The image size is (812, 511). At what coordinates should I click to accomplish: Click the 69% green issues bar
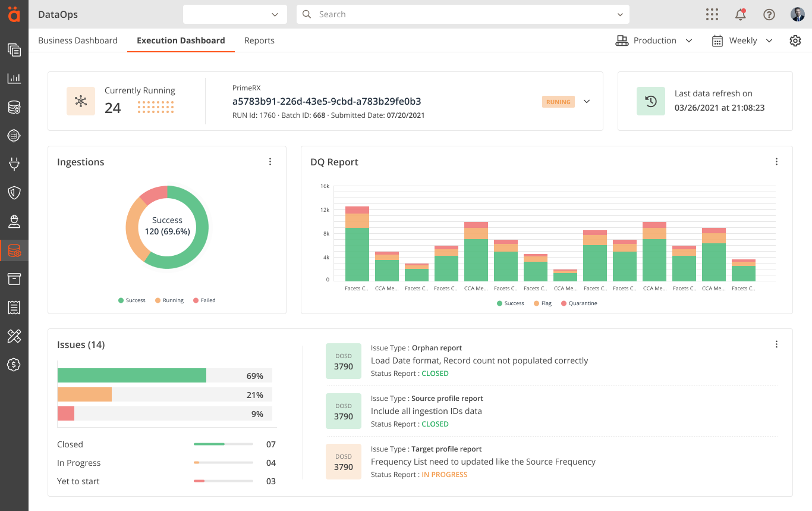[x=132, y=375]
